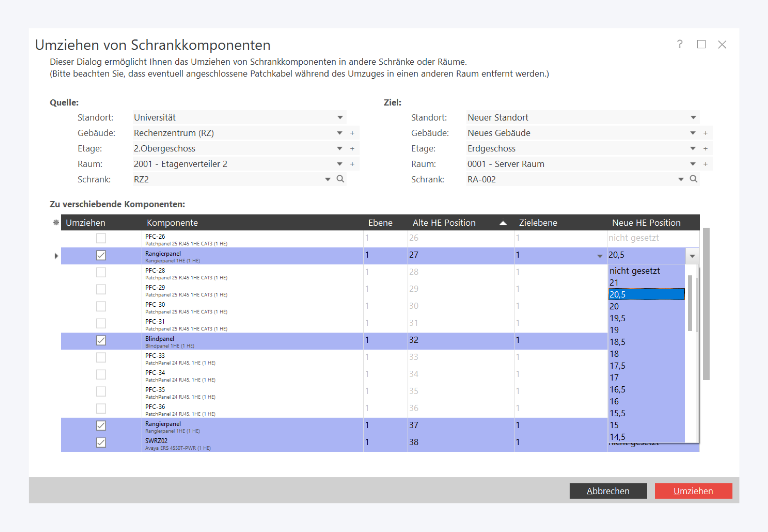
Task: Add new source Gebäude with plus icon
Action: 352,133
